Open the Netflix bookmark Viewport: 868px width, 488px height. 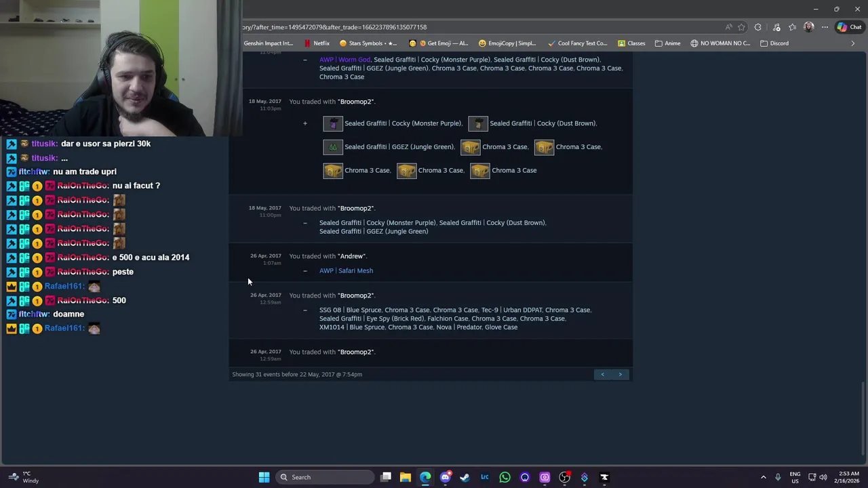coord(317,43)
